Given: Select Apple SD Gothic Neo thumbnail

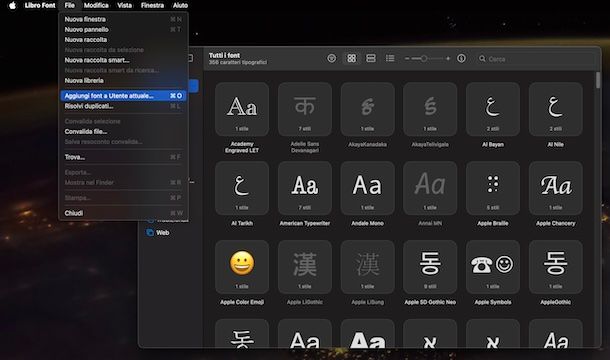Looking at the screenshot, I should pyautogui.click(x=430, y=267).
